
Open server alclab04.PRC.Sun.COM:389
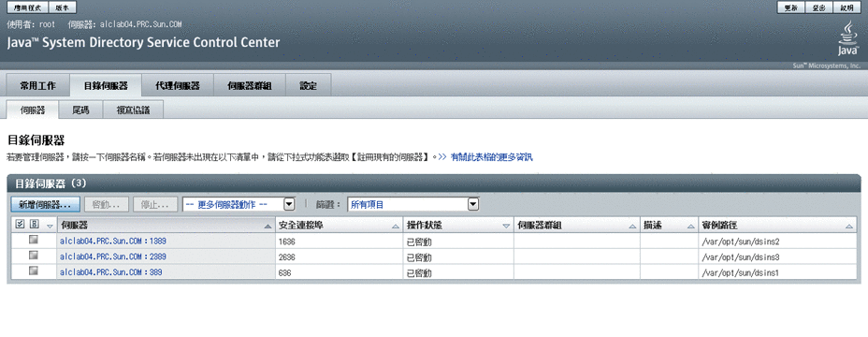110,272
